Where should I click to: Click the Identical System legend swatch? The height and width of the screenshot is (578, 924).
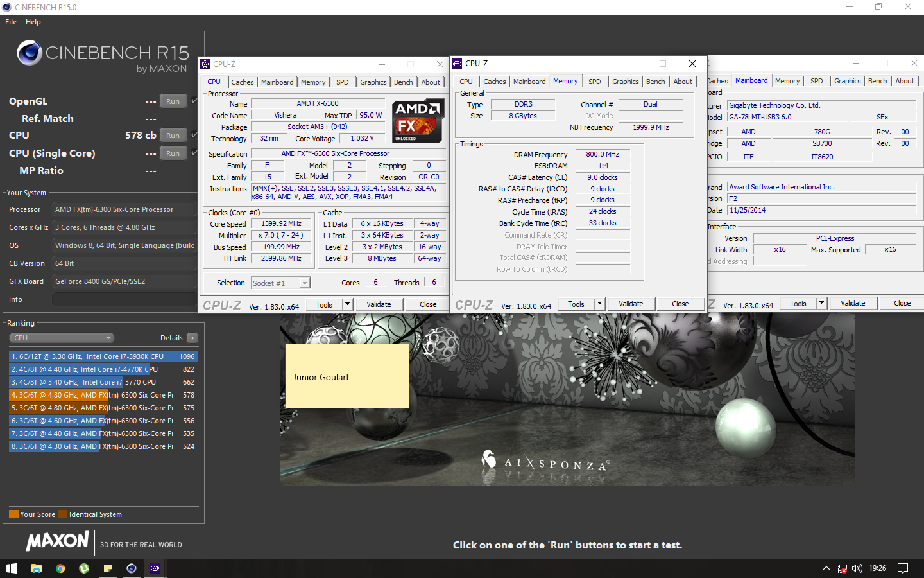[62, 514]
